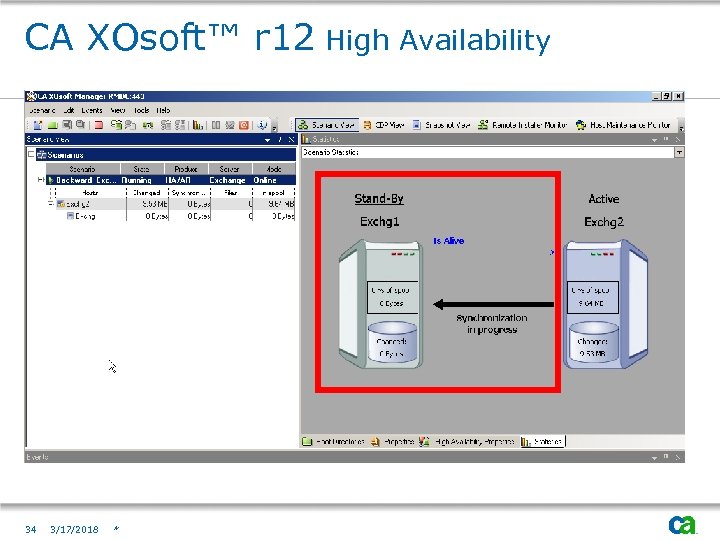The width and height of the screenshot is (720, 540).
Task: Click the gray grid toolbar icon
Action: [230, 125]
